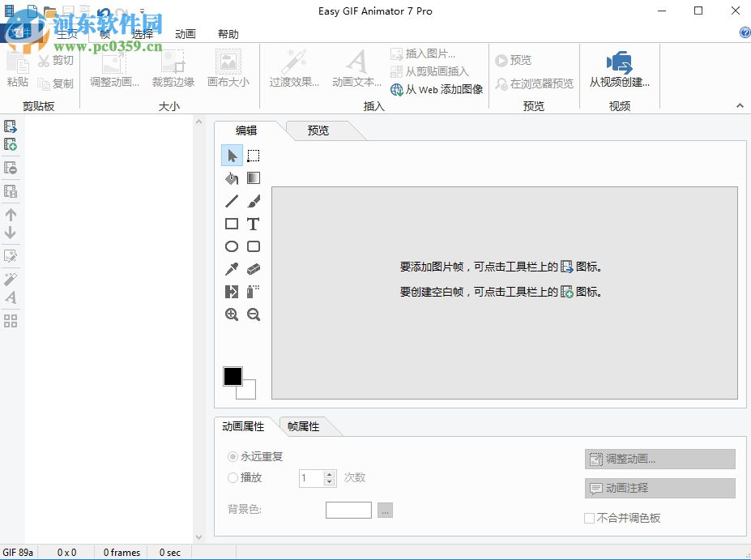This screenshot has height=560, width=751.
Task: Switch to the 预览 tab
Action: [x=319, y=130]
